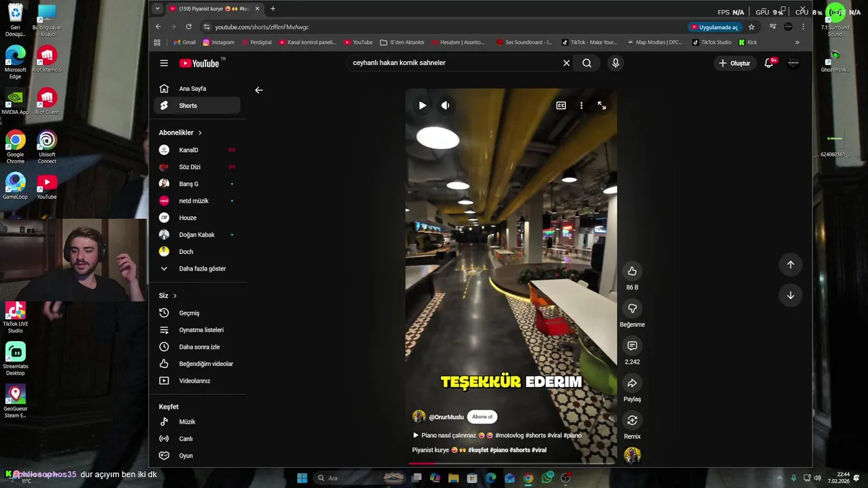Image resolution: width=868 pixels, height=488 pixels.
Task: Expand Daha fazla göster subscriptions
Action: 197,268
